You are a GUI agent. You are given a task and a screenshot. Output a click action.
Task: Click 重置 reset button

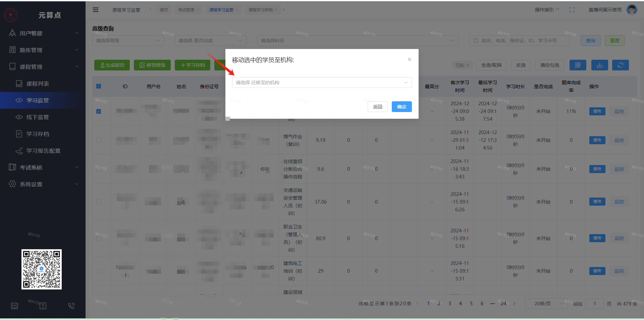[x=615, y=41]
